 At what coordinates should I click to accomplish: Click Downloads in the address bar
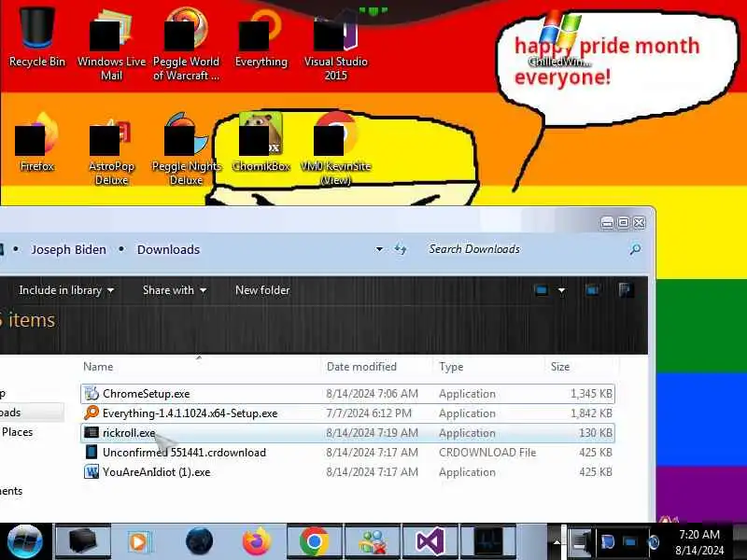[x=168, y=249]
